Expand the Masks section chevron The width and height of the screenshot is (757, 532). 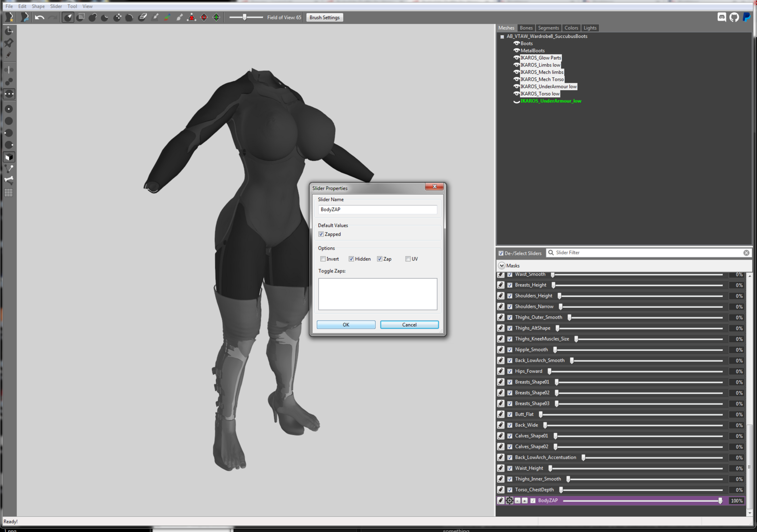pyautogui.click(x=502, y=266)
